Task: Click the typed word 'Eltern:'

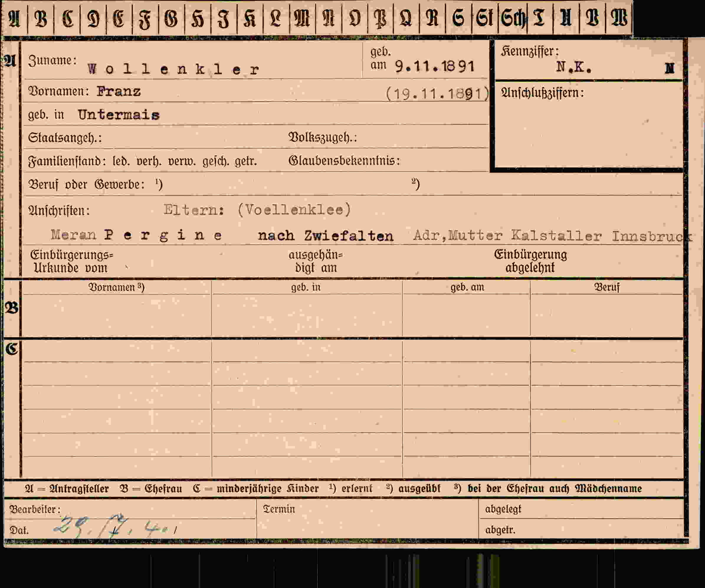Action: (194, 210)
